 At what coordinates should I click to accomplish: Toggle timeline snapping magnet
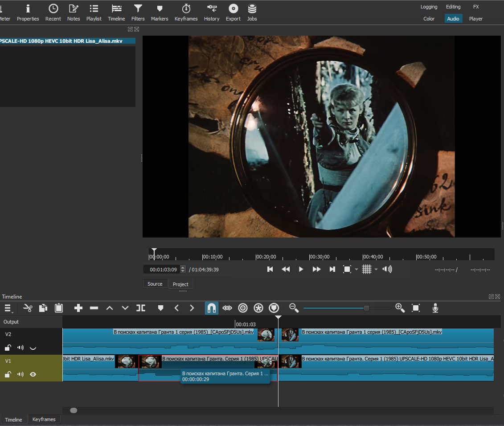(x=212, y=308)
